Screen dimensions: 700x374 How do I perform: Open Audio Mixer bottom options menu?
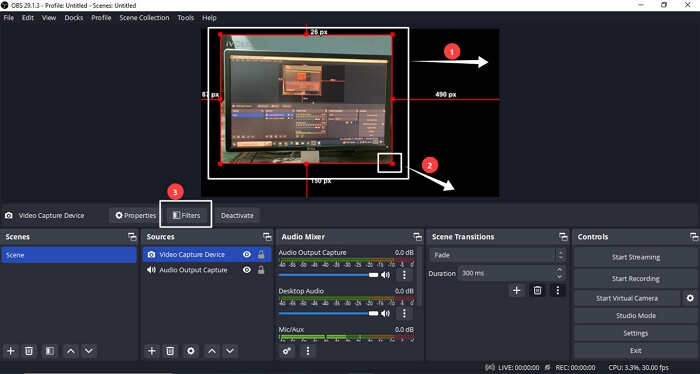point(308,351)
